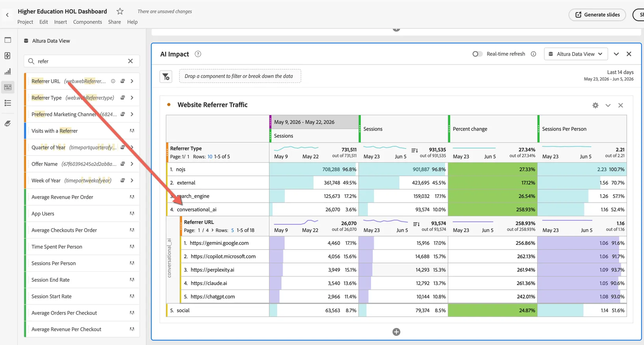Click info icon beside Real-time refresh
The width and height of the screenshot is (644, 345).
pyautogui.click(x=533, y=54)
